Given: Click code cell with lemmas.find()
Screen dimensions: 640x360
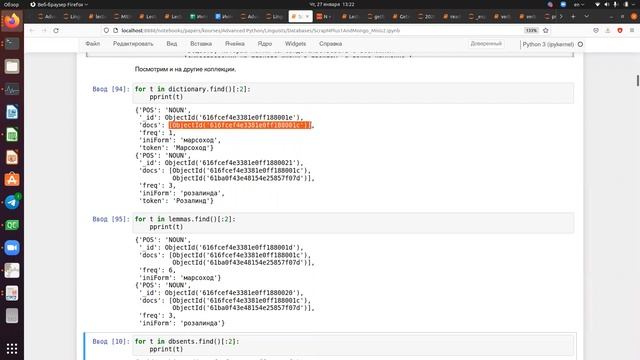Looking at the screenshot, I should pos(353,223).
